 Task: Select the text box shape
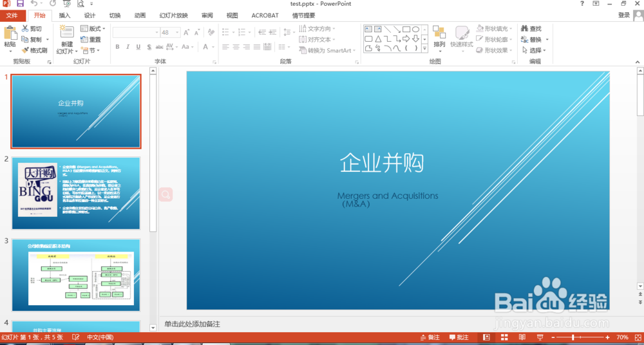pyautogui.click(x=368, y=29)
